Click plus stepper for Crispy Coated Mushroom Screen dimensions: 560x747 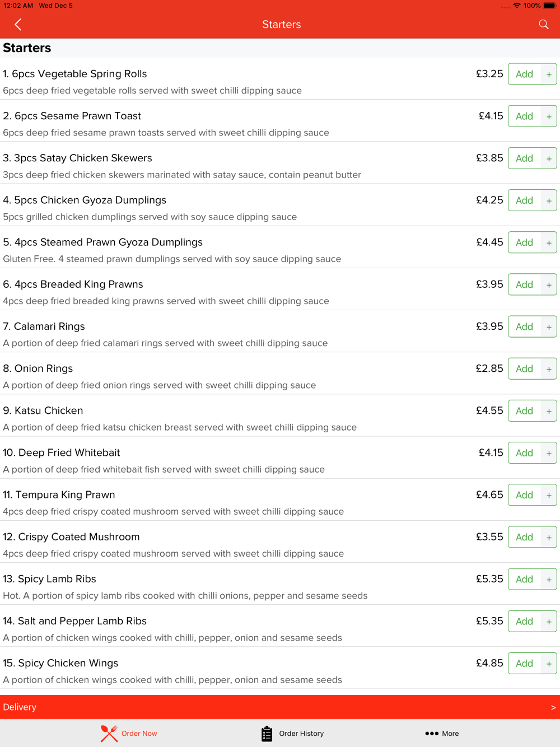tap(549, 538)
